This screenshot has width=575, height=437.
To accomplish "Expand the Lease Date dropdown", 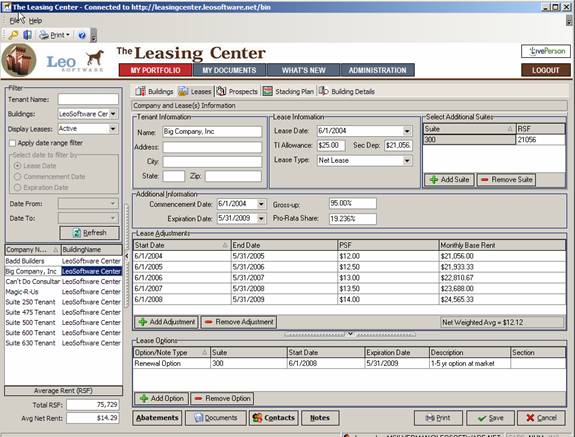I will click(407, 131).
